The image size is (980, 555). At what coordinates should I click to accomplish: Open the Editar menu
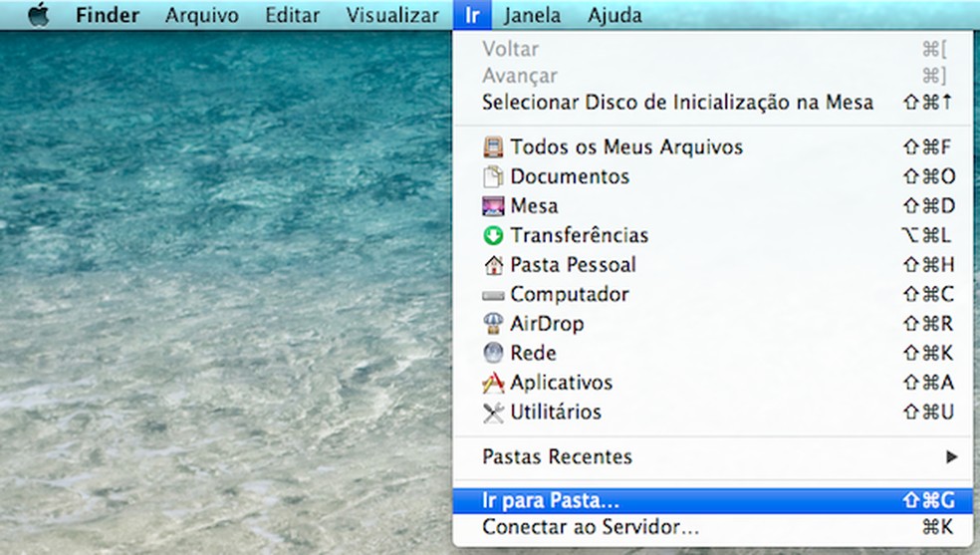pos(293,16)
